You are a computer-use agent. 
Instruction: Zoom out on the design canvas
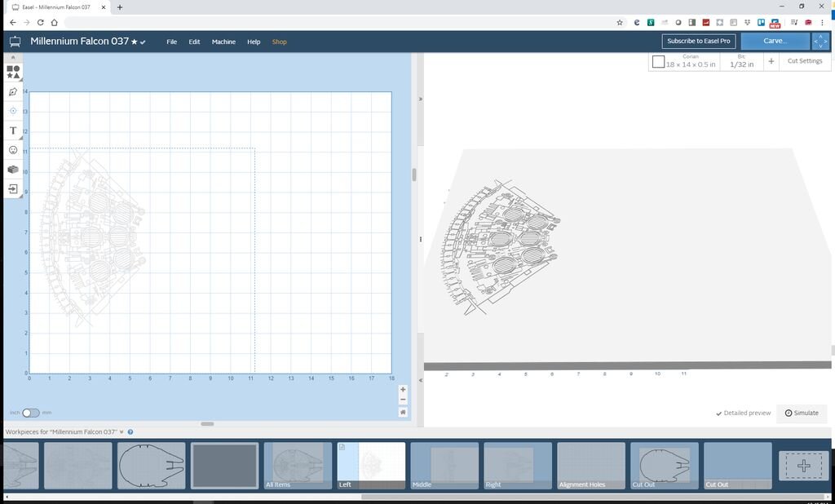tap(403, 400)
